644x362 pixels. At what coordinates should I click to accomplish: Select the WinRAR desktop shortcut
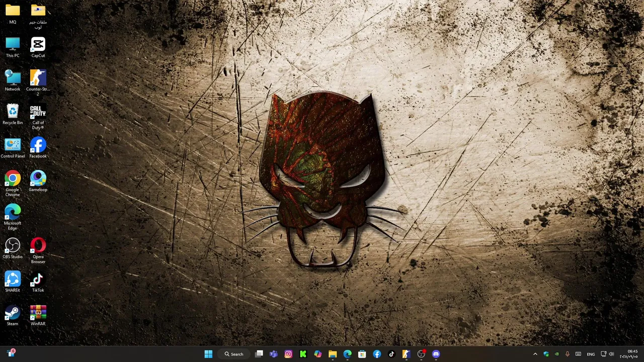(x=38, y=315)
